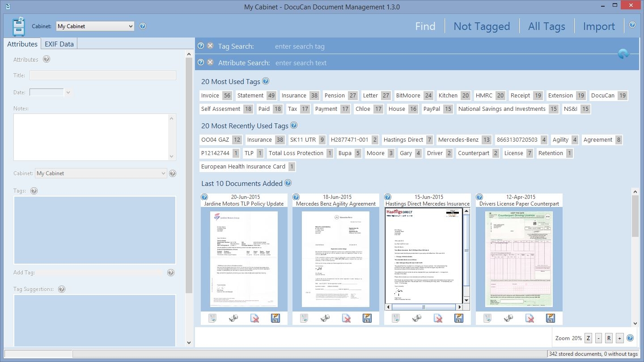Screen dimensions: 644x362
Task: Click help icon right of Import
Action: (632, 25)
